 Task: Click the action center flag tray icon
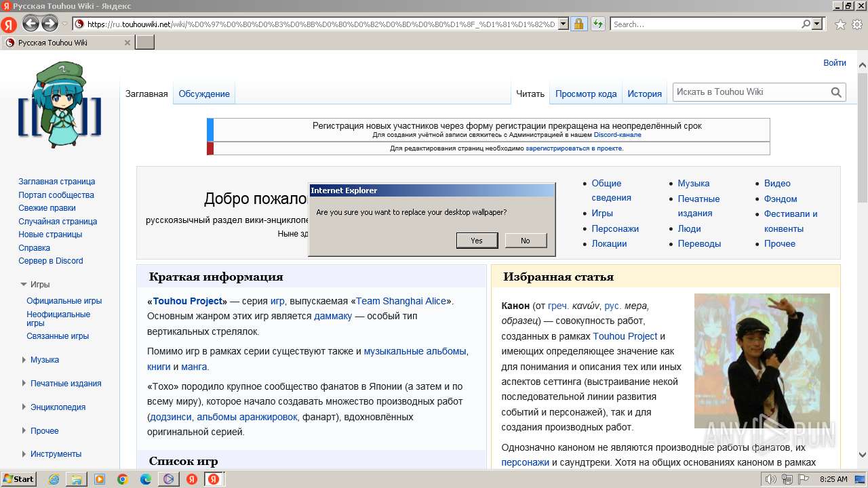(x=804, y=479)
